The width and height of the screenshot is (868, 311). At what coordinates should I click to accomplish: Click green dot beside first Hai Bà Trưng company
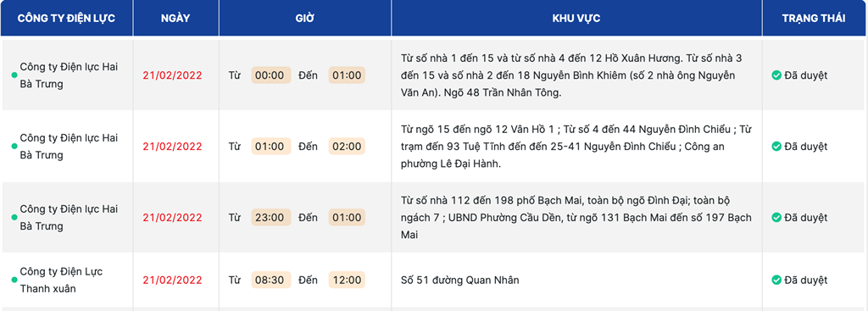[14, 75]
